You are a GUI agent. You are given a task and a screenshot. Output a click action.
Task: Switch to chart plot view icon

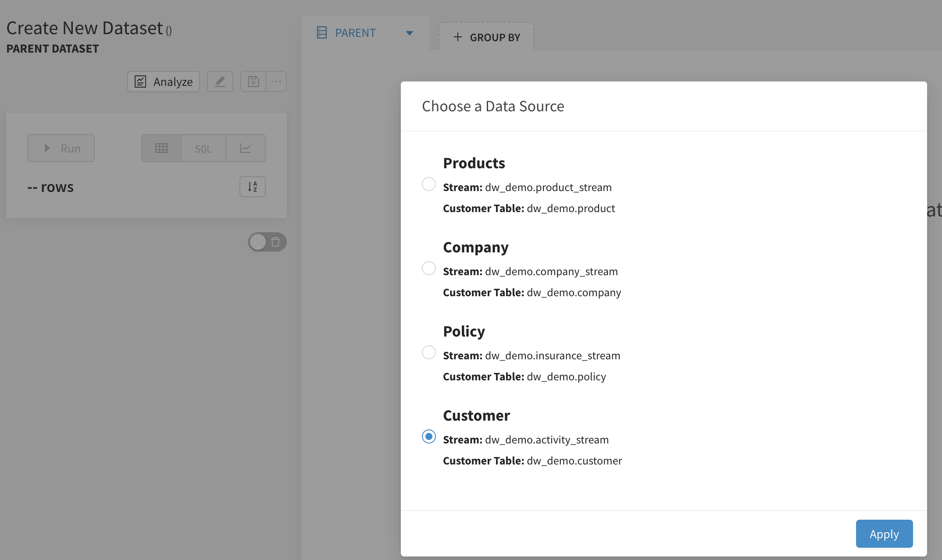coord(246,148)
